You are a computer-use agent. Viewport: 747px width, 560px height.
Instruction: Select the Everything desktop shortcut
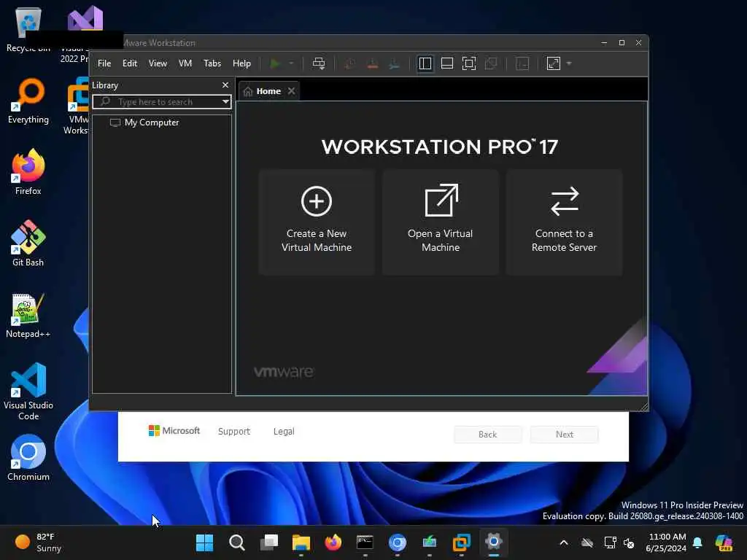28,101
